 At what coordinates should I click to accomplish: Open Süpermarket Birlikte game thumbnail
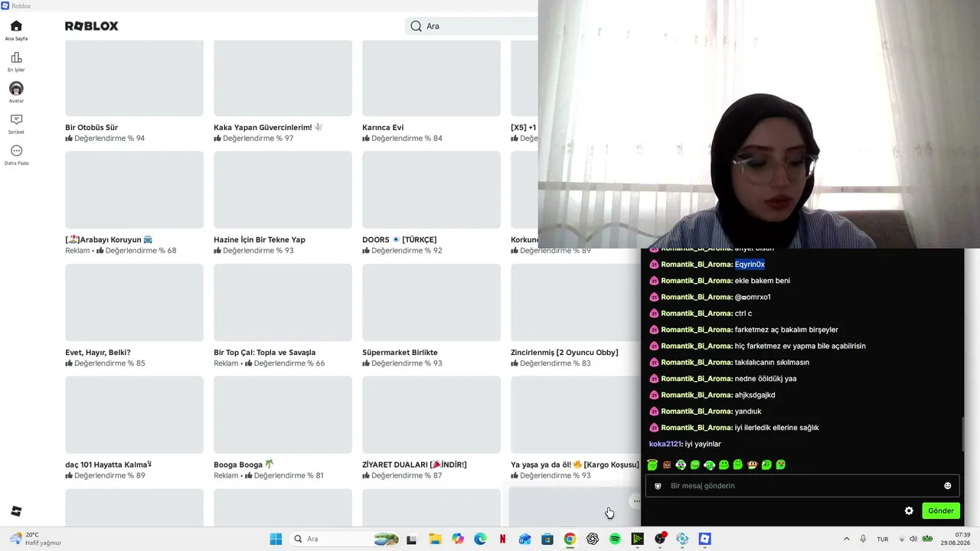[x=431, y=302]
